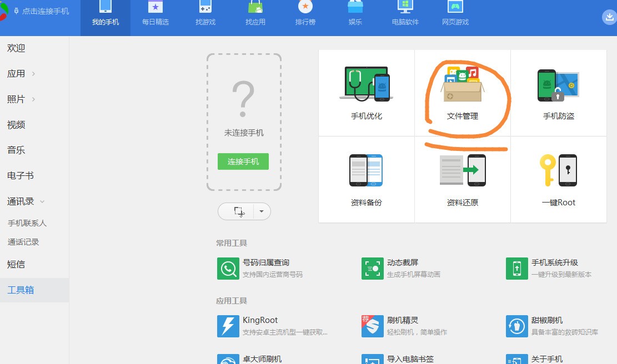Screen dimensions: 617x364
Task: Open the 手机防盗 anti-theft tool
Action: coord(558,93)
